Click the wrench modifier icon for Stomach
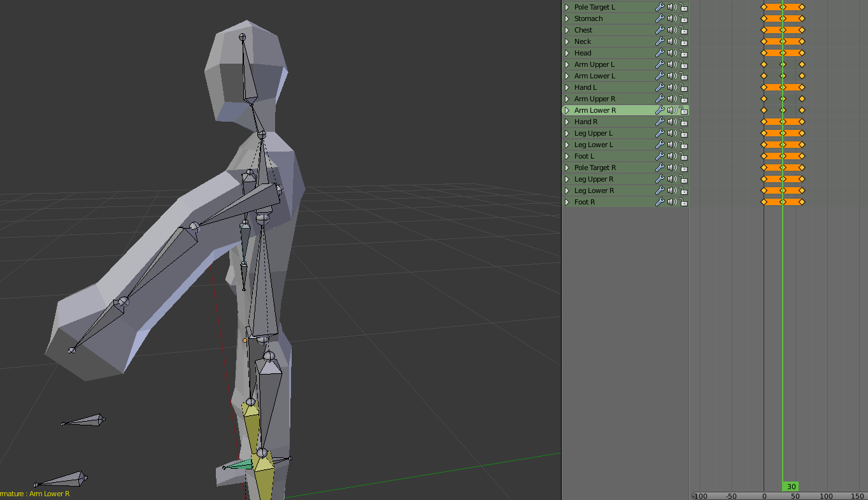 660,18
